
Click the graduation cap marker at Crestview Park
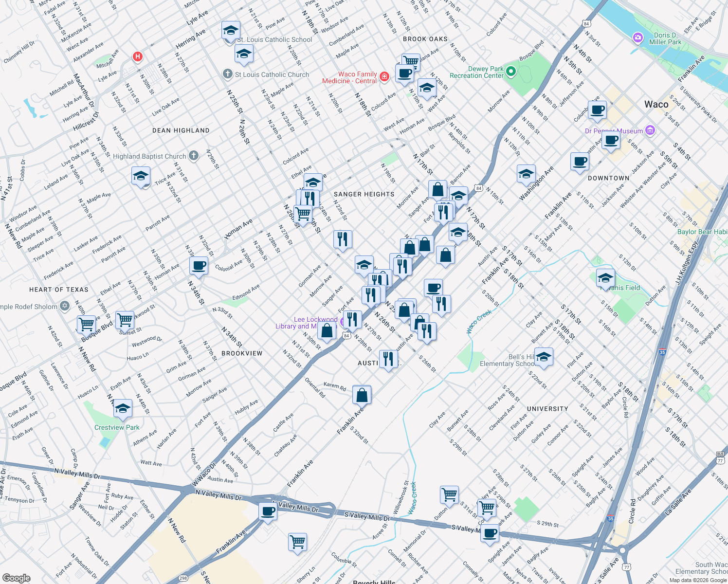(123, 409)
